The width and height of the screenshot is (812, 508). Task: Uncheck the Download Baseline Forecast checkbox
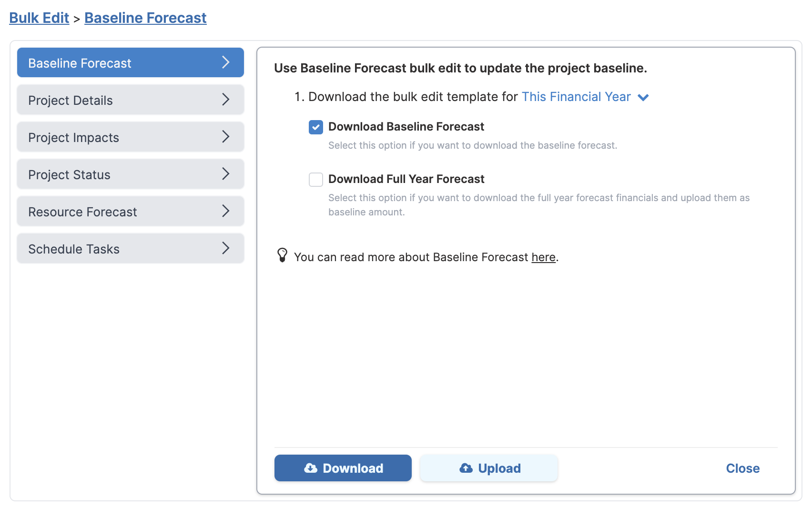click(316, 127)
